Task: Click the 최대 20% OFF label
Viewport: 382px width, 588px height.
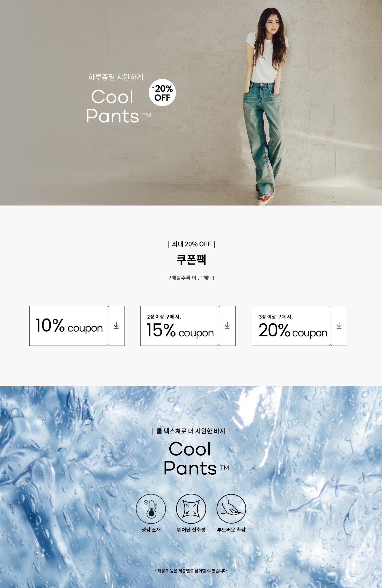Action: [191, 244]
